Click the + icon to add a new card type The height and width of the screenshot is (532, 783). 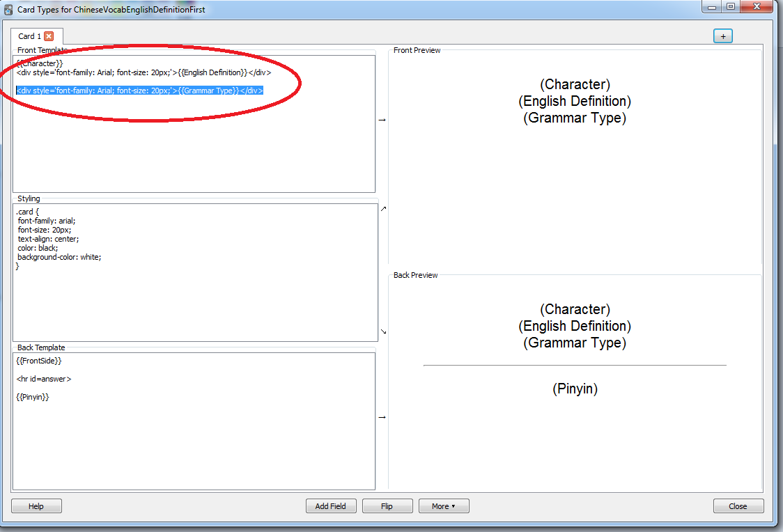(722, 36)
